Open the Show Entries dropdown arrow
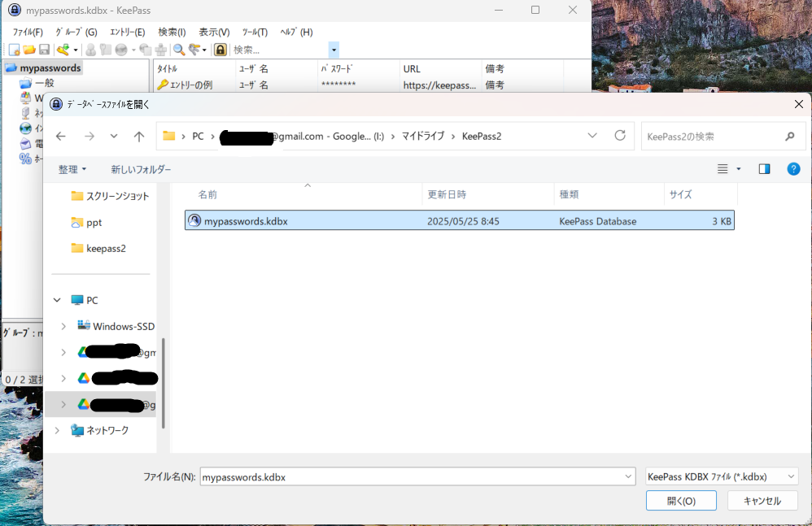 pyautogui.click(x=204, y=50)
